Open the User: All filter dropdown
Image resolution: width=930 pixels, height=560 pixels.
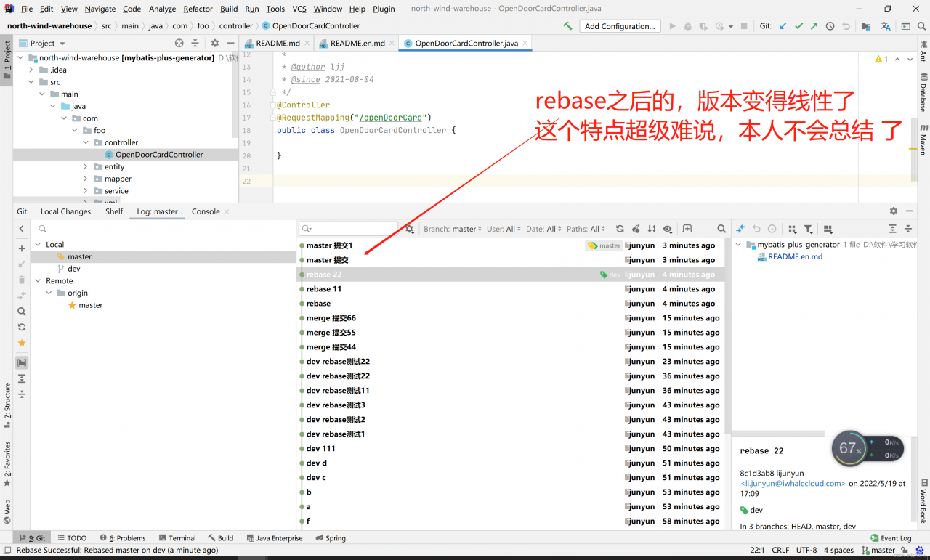pyautogui.click(x=504, y=229)
